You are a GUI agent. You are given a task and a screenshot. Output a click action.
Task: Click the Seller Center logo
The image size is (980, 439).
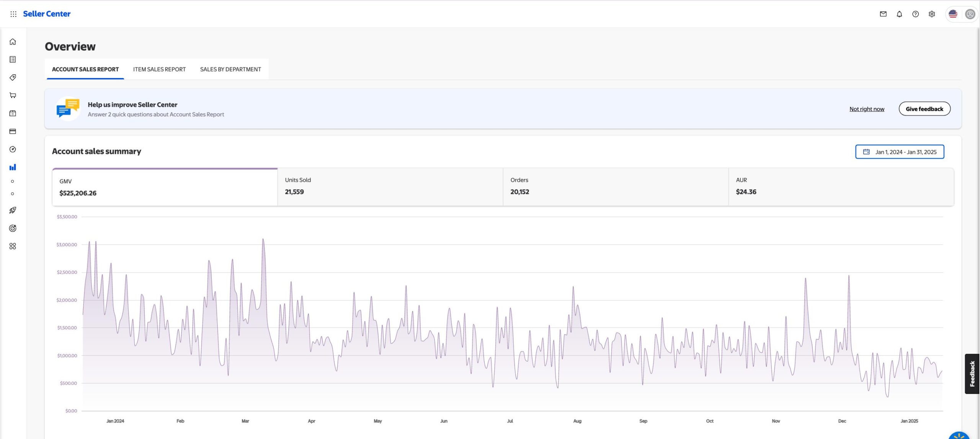(47, 14)
